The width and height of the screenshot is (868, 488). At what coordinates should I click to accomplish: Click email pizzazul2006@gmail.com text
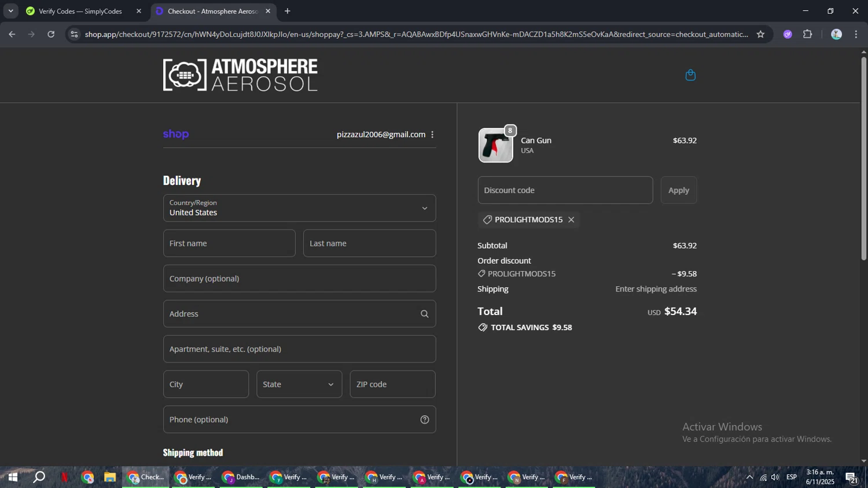pos(381,134)
